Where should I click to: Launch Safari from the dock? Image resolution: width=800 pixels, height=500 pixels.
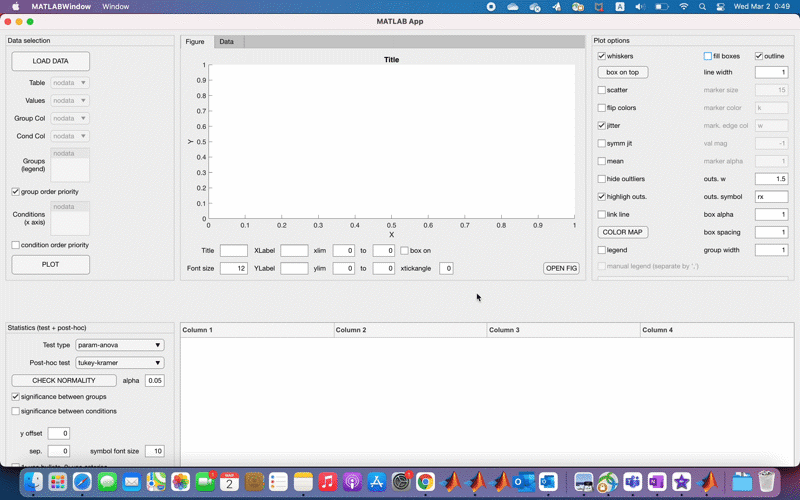point(82,483)
